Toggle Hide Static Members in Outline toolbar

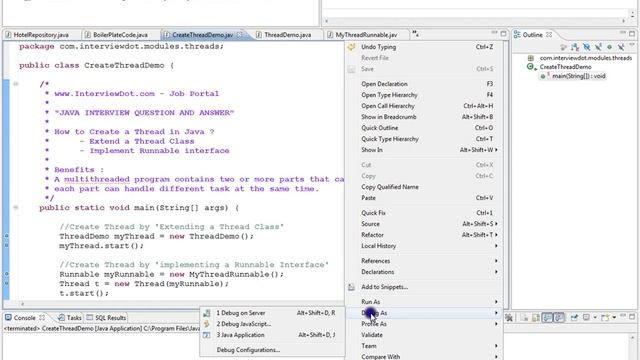coord(598,47)
